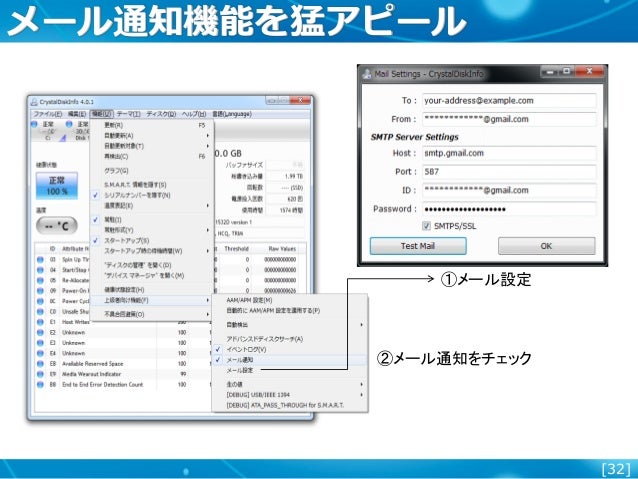
Task: Click the Password input field
Action: (509, 209)
